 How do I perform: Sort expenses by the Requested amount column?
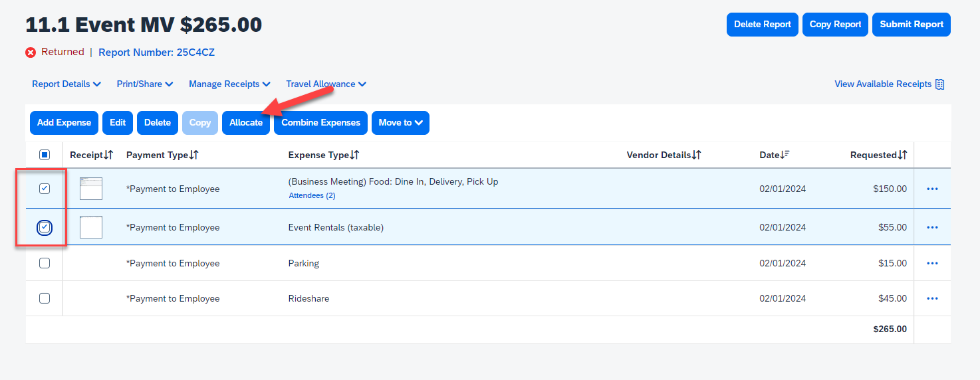(878, 155)
